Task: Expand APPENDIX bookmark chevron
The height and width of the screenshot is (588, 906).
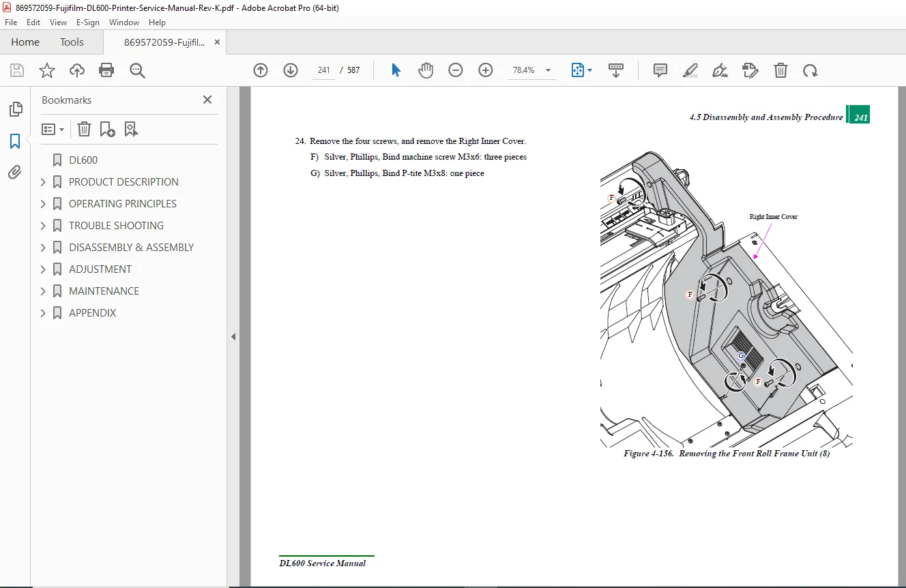Action: click(43, 313)
